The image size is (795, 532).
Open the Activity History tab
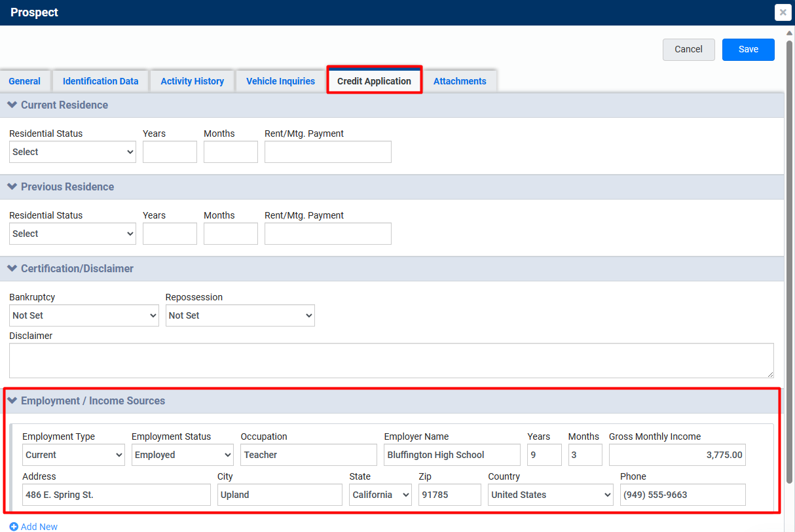[x=193, y=81]
